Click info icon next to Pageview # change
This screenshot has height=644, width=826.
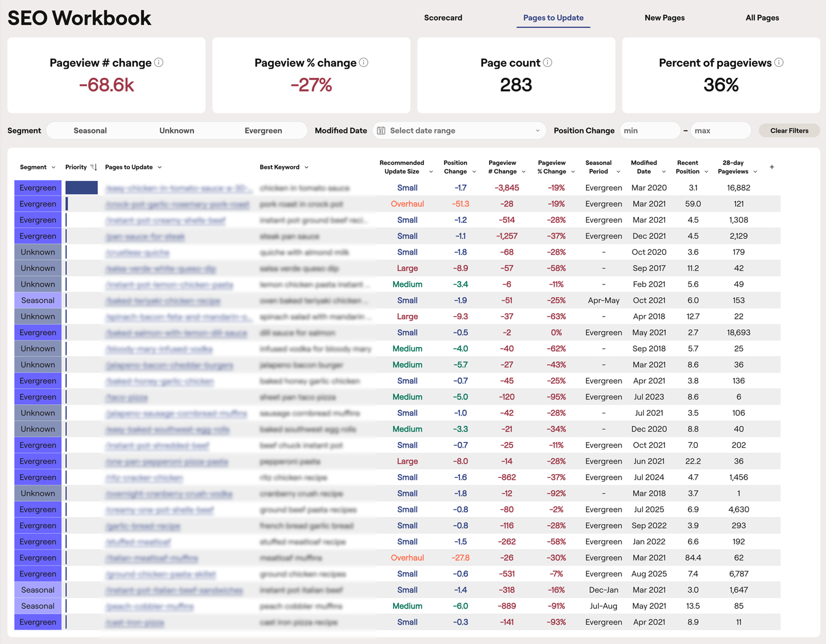[x=159, y=62]
